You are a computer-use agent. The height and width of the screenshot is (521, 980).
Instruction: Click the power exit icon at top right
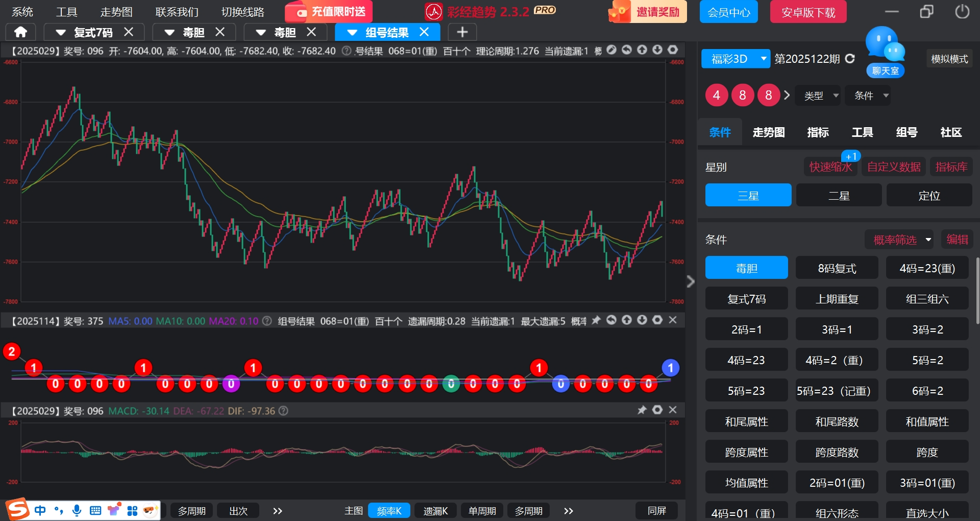(962, 11)
